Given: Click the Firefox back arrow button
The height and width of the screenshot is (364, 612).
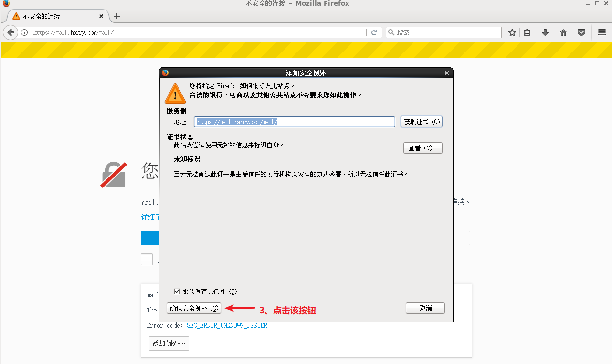Looking at the screenshot, I should click(10, 32).
